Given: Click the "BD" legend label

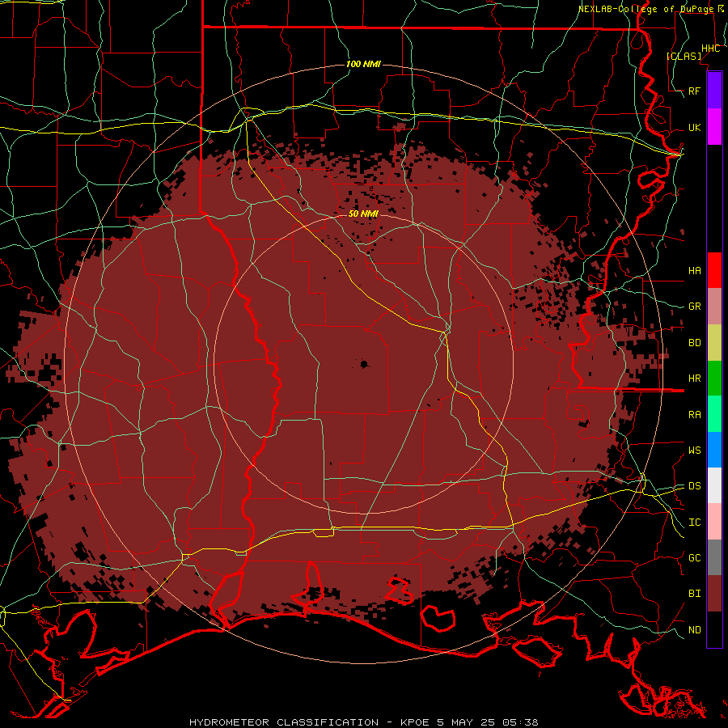Looking at the screenshot, I should coord(694,343).
